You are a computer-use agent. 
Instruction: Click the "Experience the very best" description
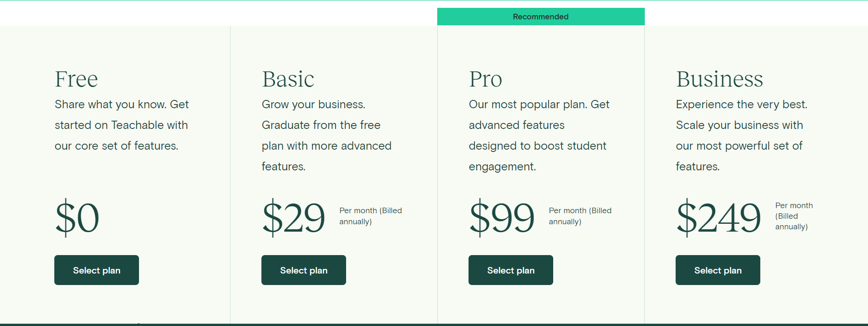click(741, 135)
